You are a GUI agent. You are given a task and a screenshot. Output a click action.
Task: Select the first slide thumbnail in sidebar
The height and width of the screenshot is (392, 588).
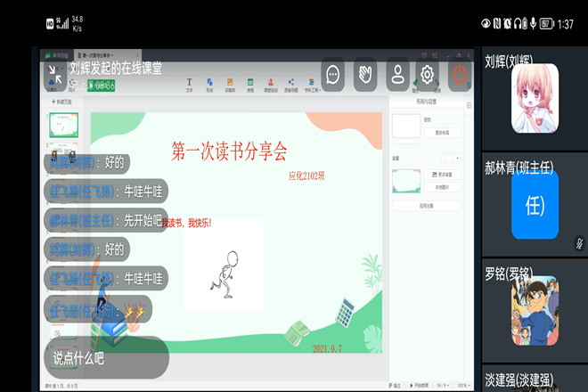[64, 124]
